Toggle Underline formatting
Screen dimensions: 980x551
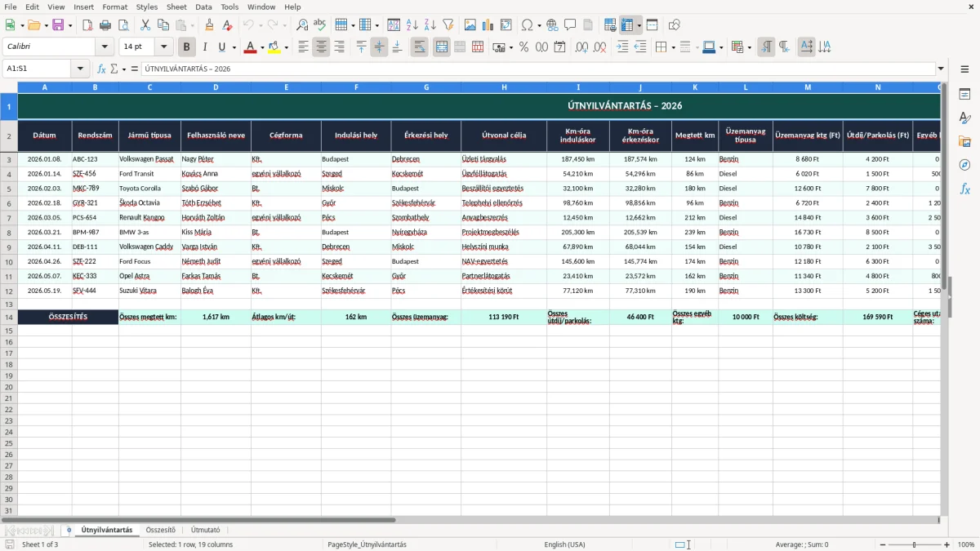coord(221,47)
